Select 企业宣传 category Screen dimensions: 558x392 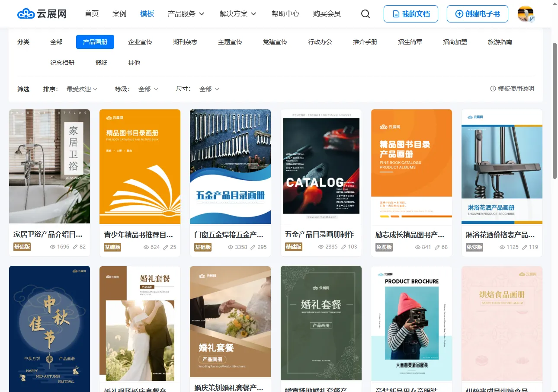[140, 42]
